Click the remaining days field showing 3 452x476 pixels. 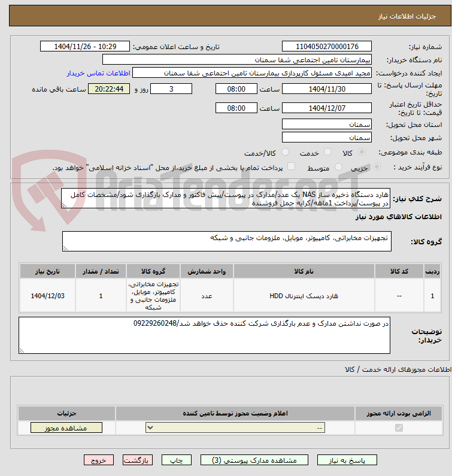coord(171,89)
